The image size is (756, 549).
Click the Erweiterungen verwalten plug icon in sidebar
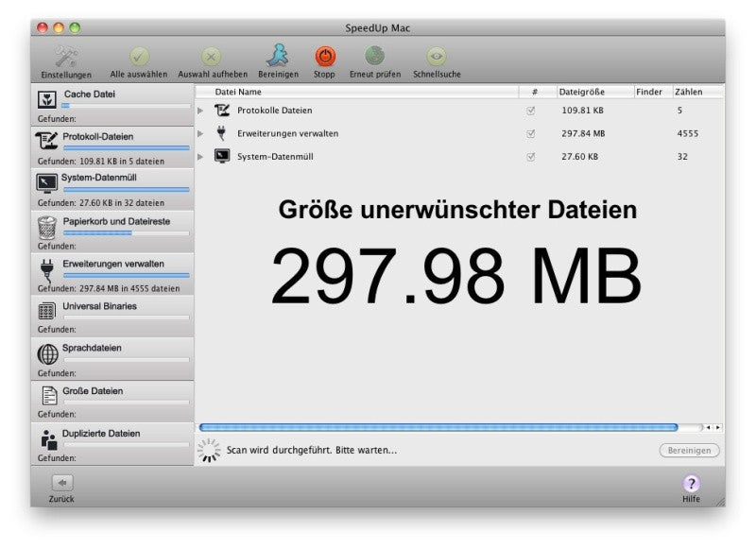[x=46, y=270]
